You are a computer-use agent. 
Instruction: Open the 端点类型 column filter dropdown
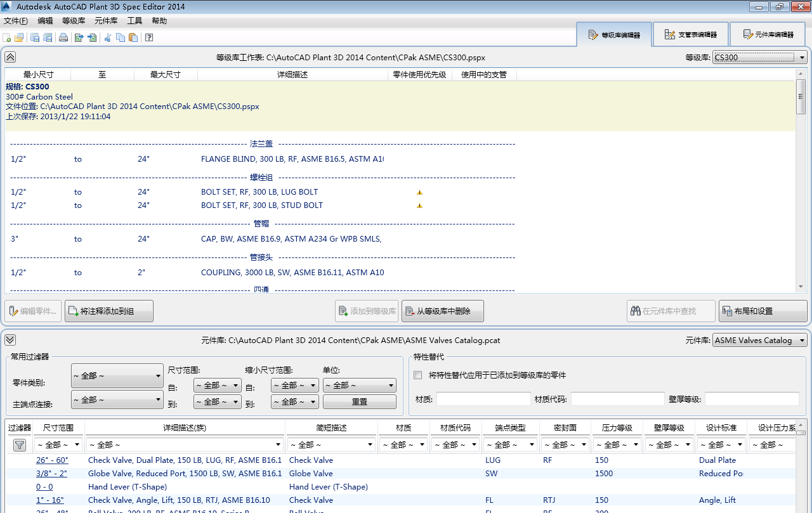pyautogui.click(x=511, y=445)
